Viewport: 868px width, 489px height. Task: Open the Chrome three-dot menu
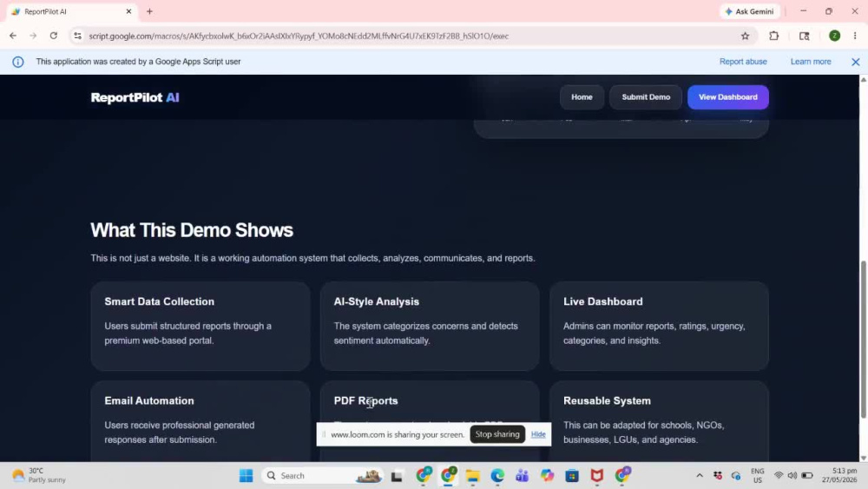pos(855,36)
